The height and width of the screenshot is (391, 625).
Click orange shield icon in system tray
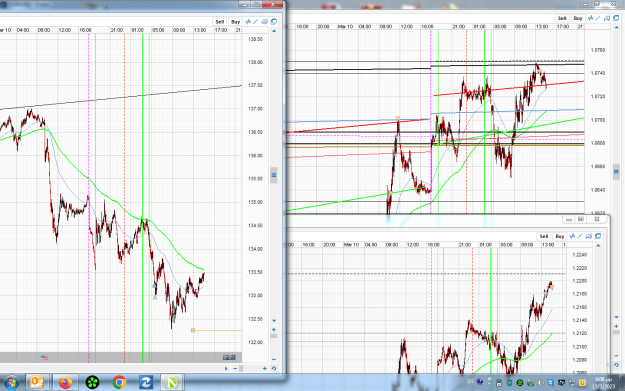(x=582, y=383)
